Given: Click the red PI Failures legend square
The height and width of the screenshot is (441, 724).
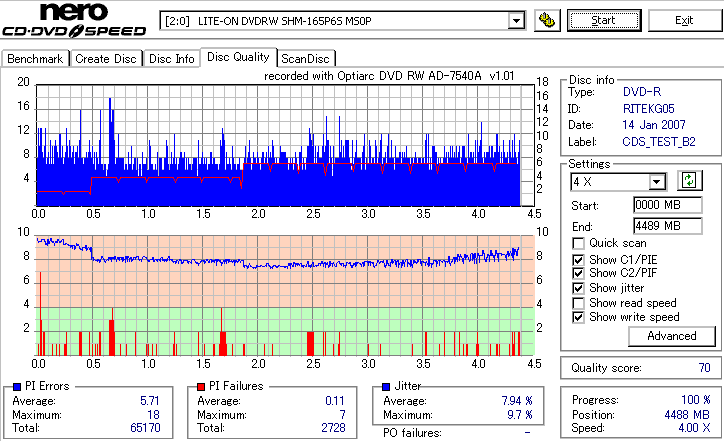Looking at the screenshot, I should point(201,387).
